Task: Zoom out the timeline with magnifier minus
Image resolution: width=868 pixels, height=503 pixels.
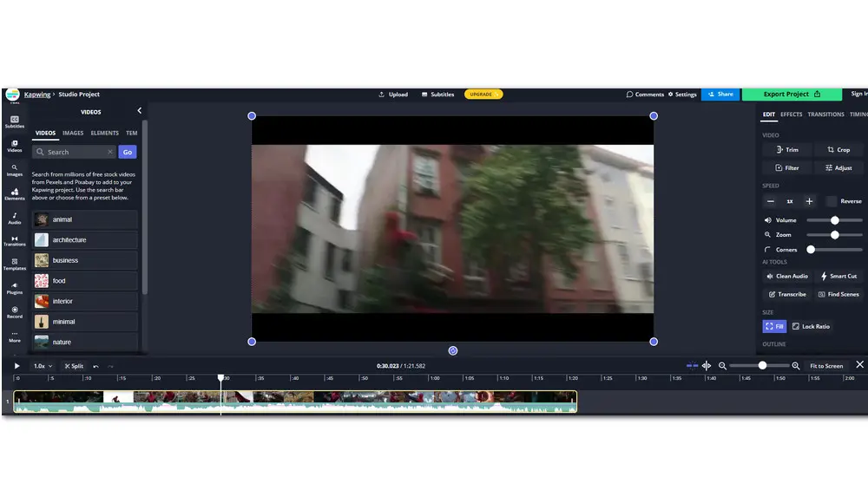Action: click(x=722, y=366)
